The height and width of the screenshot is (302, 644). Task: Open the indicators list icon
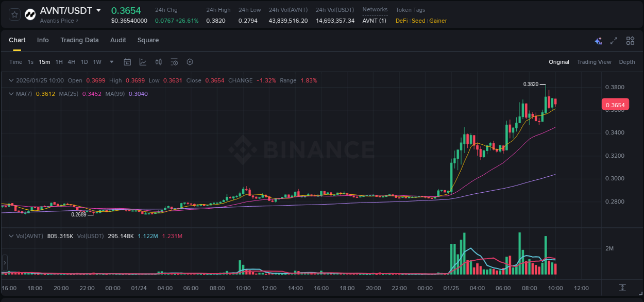[174, 62]
